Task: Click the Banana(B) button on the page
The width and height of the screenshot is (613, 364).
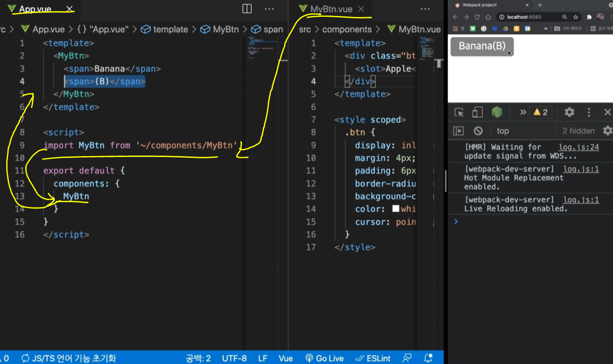Action: (x=482, y=46)
